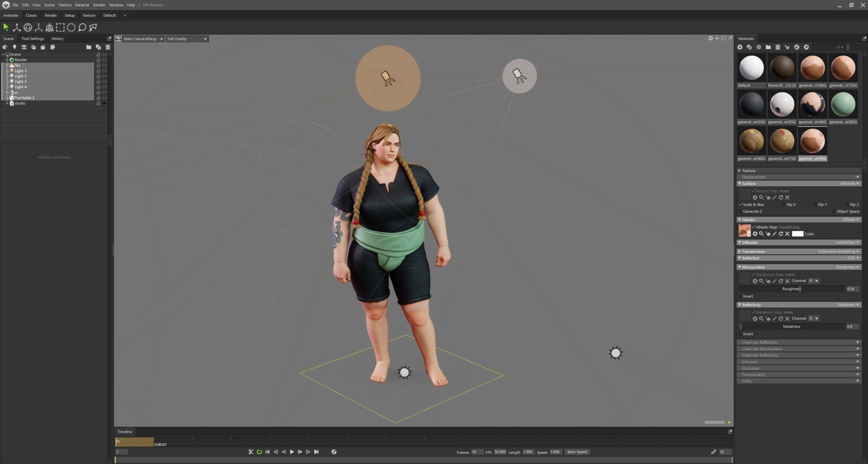Open the Main CameraPersp camera dropdown
Image resolution: width=868 pixels, height=464 pixels.
143,39
